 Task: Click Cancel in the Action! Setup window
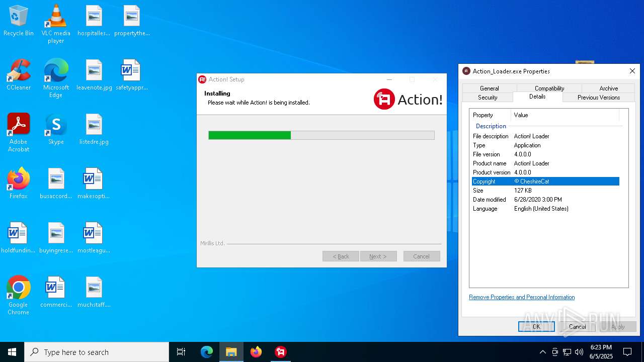422,256
